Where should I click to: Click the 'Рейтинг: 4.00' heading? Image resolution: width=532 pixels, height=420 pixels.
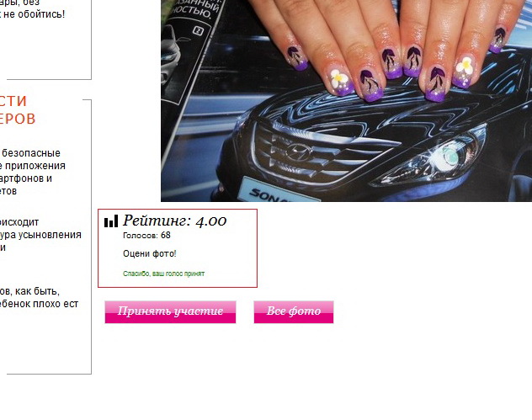[x=175, y=221]
